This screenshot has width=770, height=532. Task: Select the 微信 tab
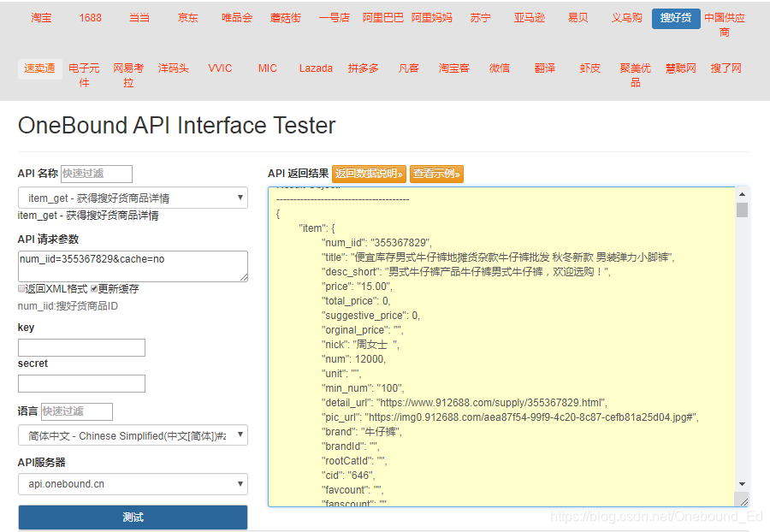click(x=500, y=68)
